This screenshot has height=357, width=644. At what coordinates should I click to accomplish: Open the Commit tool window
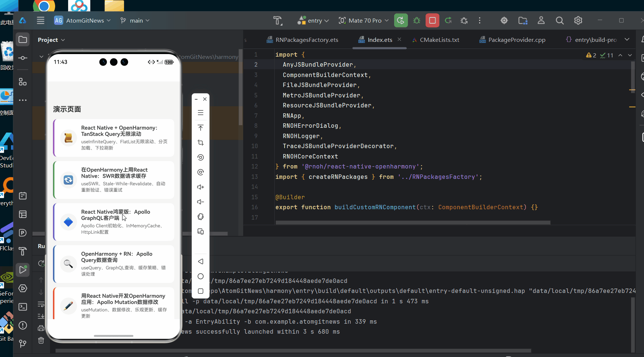(23, 58)
